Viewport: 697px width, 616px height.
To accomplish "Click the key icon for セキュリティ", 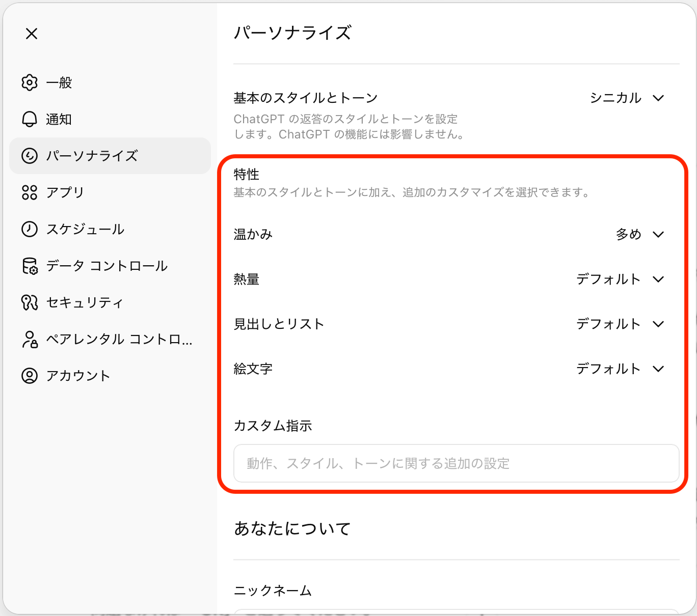I will [30, 302].
